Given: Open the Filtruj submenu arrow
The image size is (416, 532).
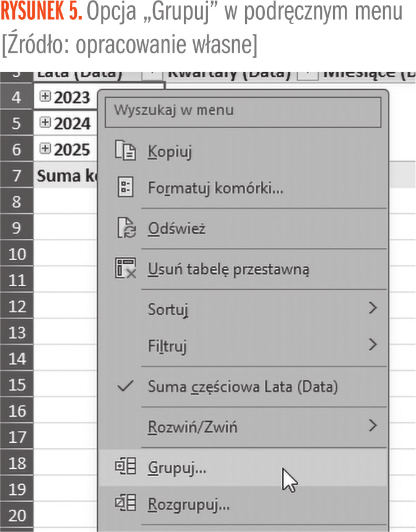Looking at the screenshot, I should [372, 344].
